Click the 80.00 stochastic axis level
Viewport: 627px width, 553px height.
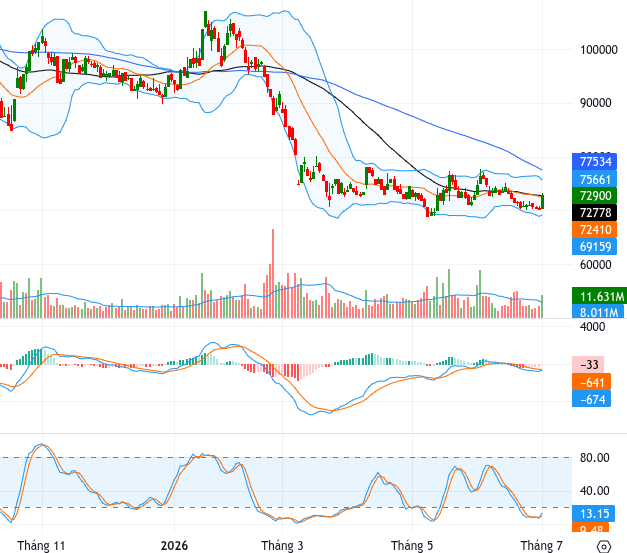(595, 458)
